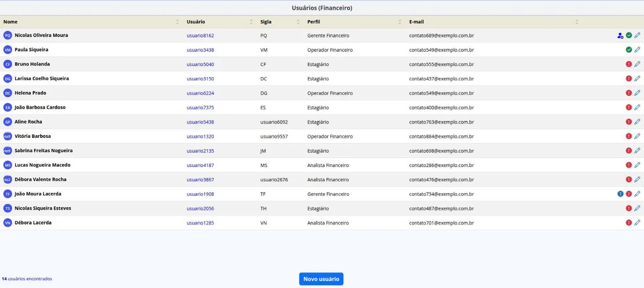Viewport: 644px width, 288px height.
Task: Open user link usuario5040
Action: (200, 64)
